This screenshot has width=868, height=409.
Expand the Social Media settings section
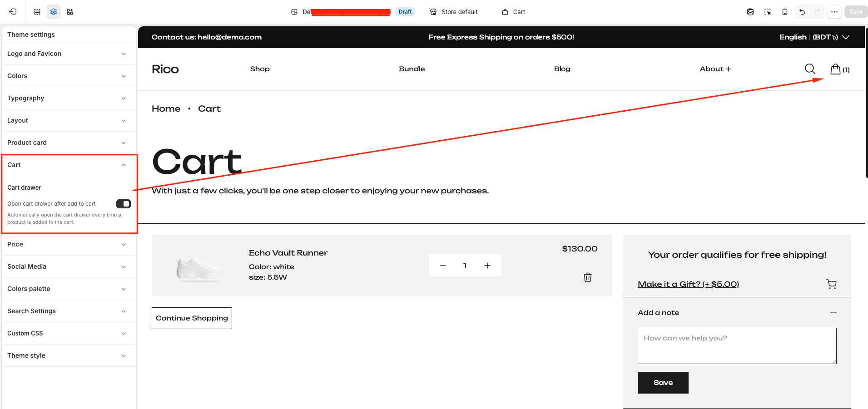(69, 266)
